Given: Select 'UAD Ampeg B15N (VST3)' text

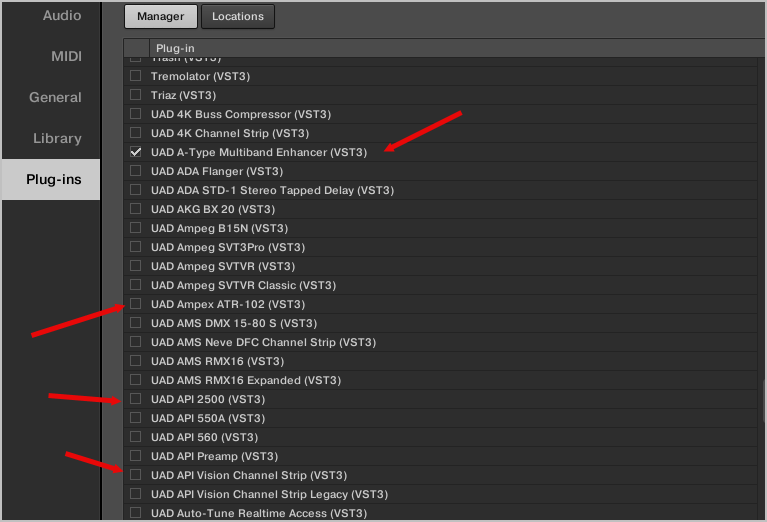Looking at the screenshot, I should coord(220,228).
